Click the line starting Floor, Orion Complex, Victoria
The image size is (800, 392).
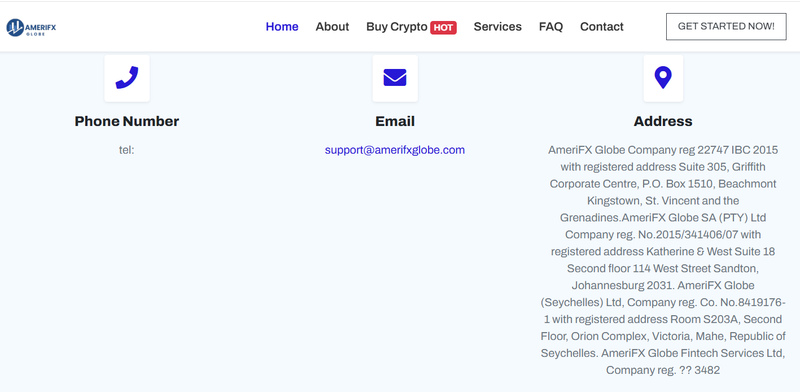[663, 336]
